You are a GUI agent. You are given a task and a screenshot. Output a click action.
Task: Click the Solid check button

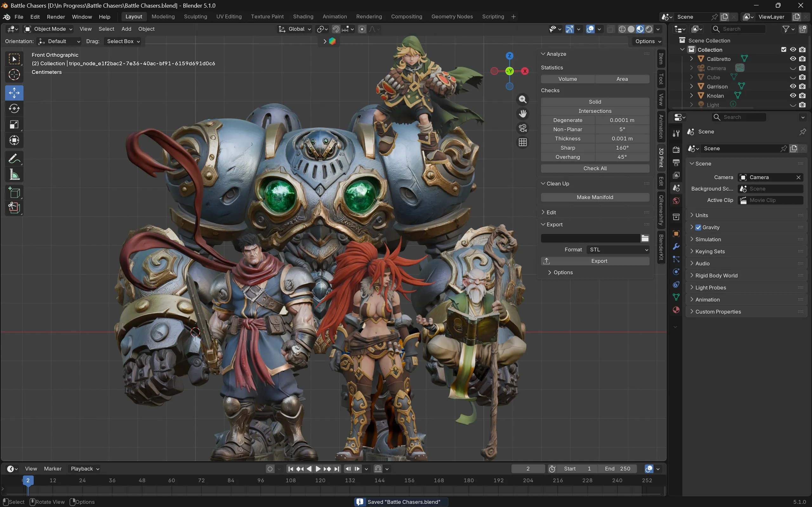[x=595, y=102]
